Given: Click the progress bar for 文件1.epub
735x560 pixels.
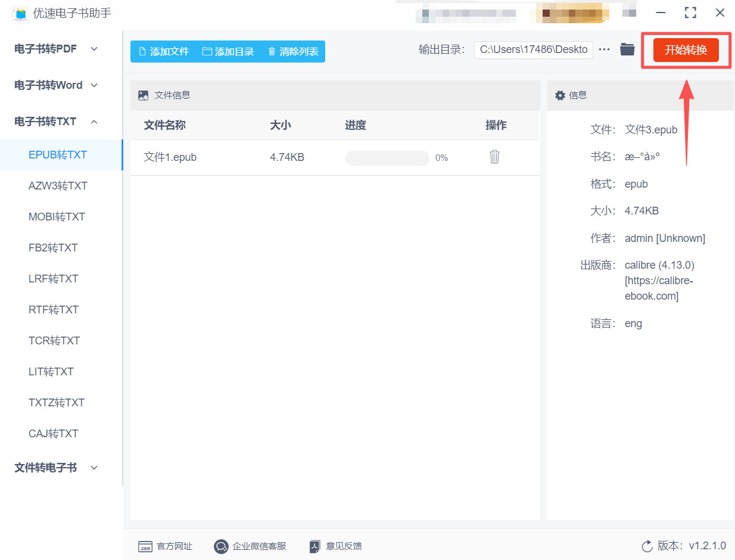Looking at the screenshot, I should coord(387,157).
